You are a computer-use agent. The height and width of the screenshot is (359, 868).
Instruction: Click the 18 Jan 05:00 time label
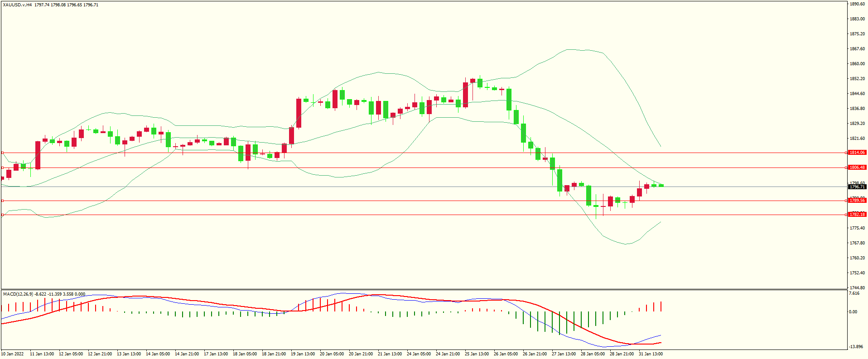click(x=245, y=354)
